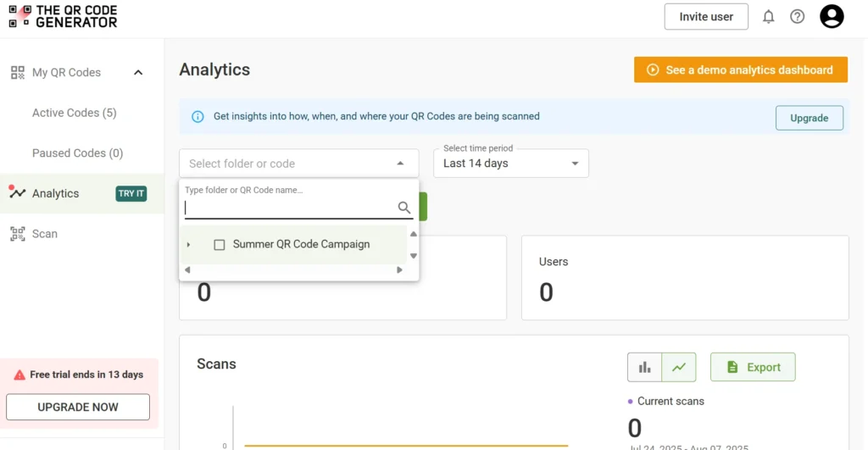Image resolution: width=868 pixels, height=450 pixels.
Task: Click the Invite user button
Action: [705, 17]
